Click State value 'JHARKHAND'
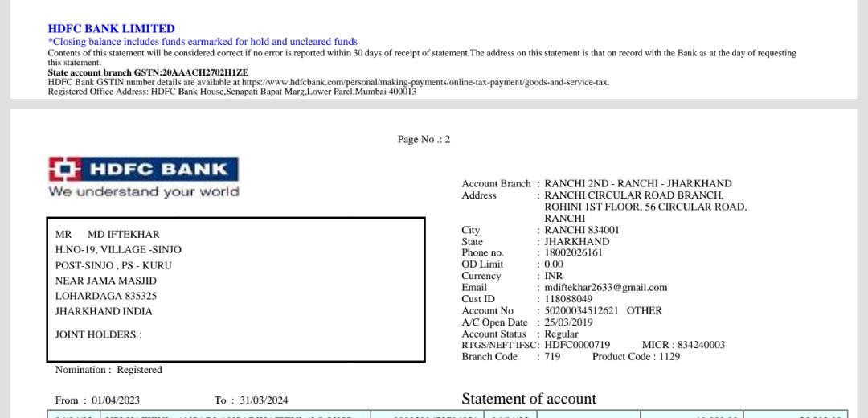 (577, 242)
